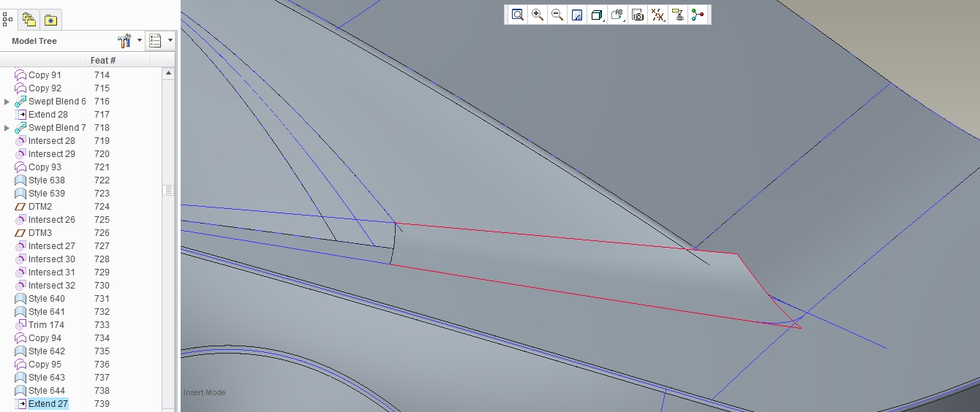Viewport: 980px width, 412px height.
Task: Open the Datum Display Filters icon
Action: [x=657, y=15]
